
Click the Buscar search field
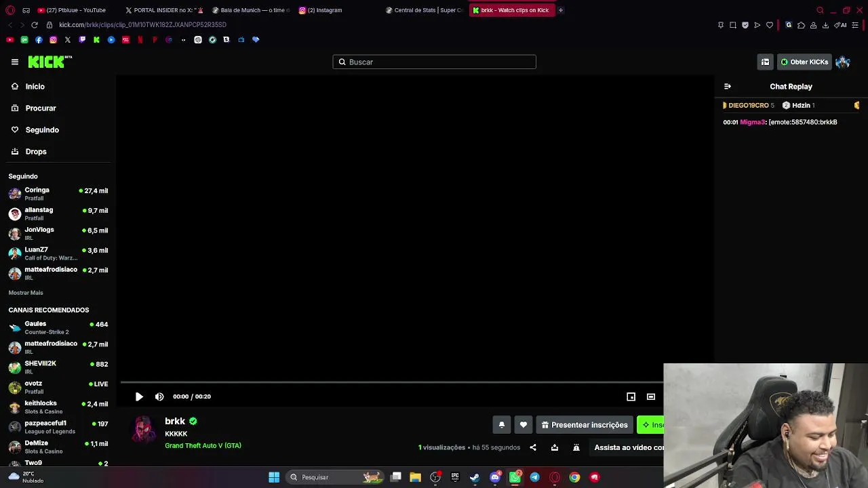(x=434, y=62)
